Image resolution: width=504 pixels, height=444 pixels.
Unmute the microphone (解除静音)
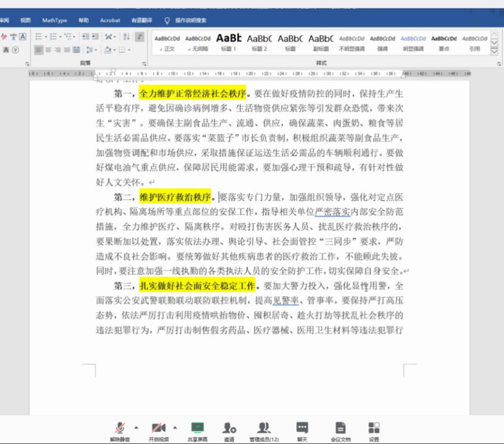point(120,431)
